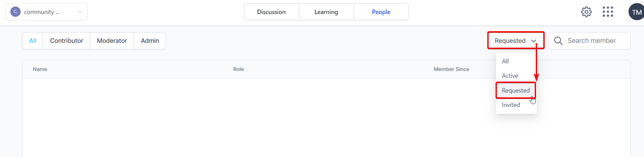
Task: Click the search magnifier icon
Action: tap(558, 41)
